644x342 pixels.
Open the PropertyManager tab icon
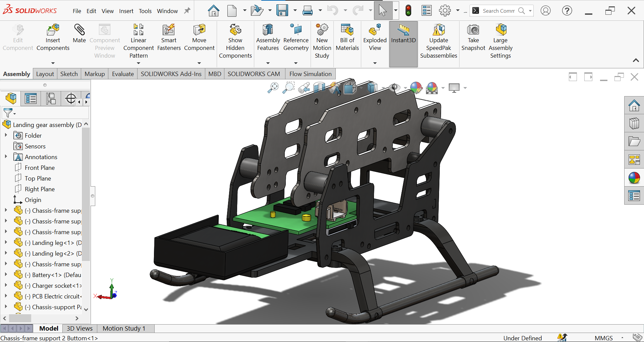click(31, 98)
